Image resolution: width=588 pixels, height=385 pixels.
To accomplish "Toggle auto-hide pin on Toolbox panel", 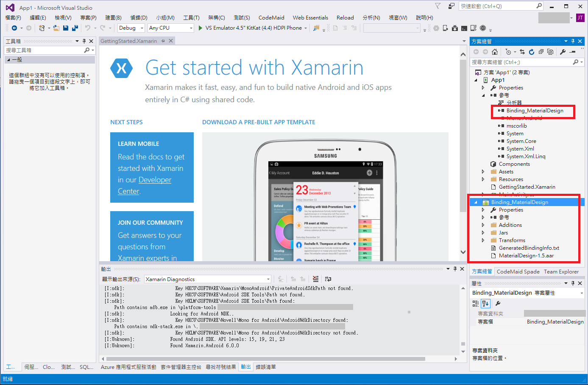I will [84, 41].
